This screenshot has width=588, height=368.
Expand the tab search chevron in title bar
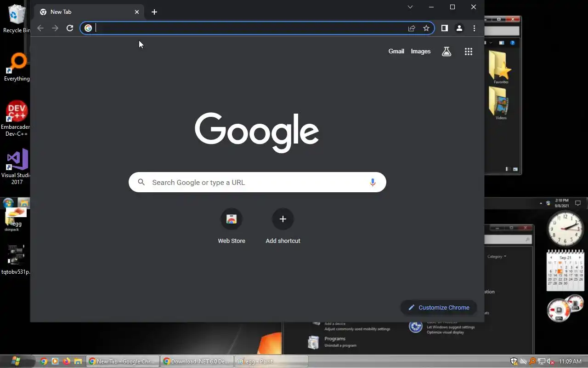tap(410, 7)
